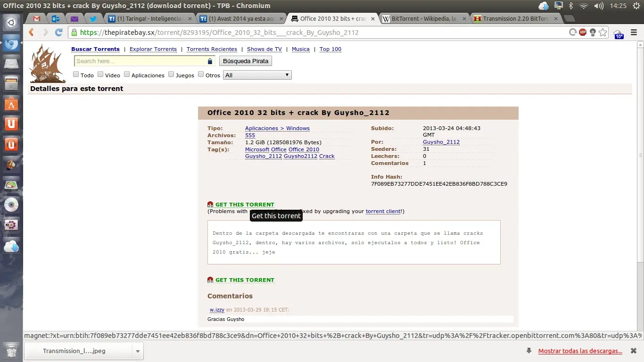Viewport: 644px width, 362px height.
Task: Click the top GET THIS TORRENT link
Action: (245, 205)
